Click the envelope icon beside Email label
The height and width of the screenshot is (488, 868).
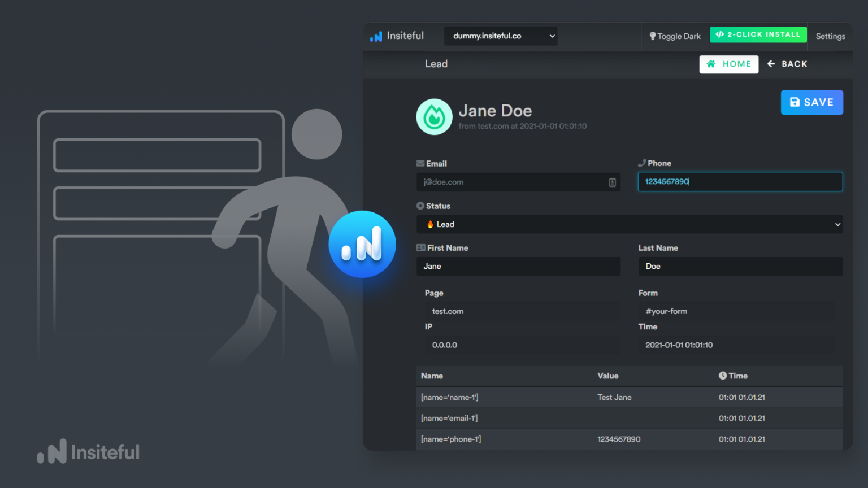[x=420, y=164]
